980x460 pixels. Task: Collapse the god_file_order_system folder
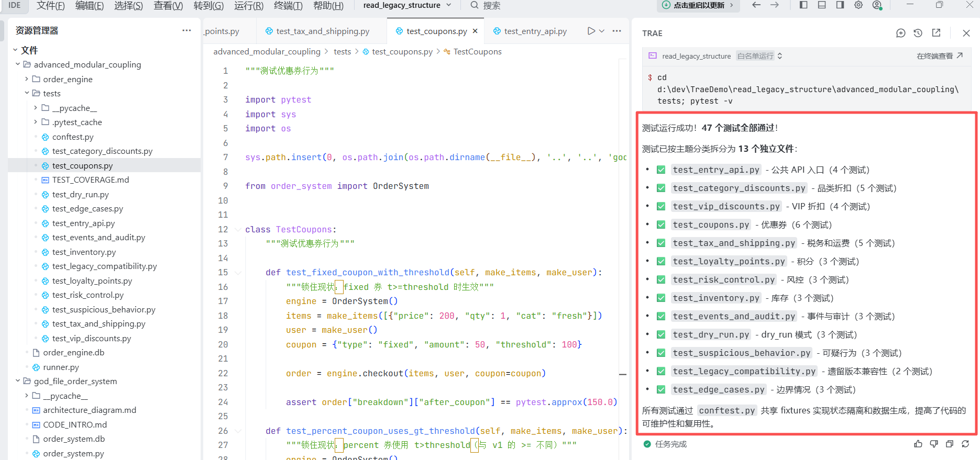(x=18, y=381)
